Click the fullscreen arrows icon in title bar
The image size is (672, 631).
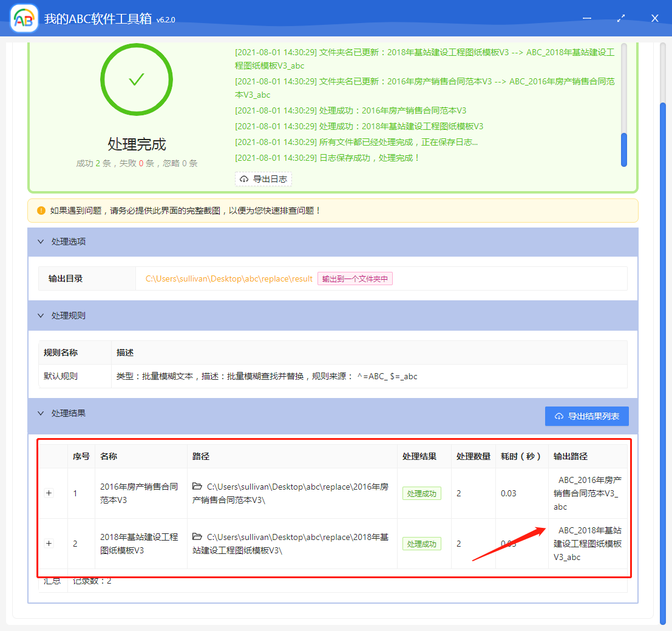coord(620,18)
